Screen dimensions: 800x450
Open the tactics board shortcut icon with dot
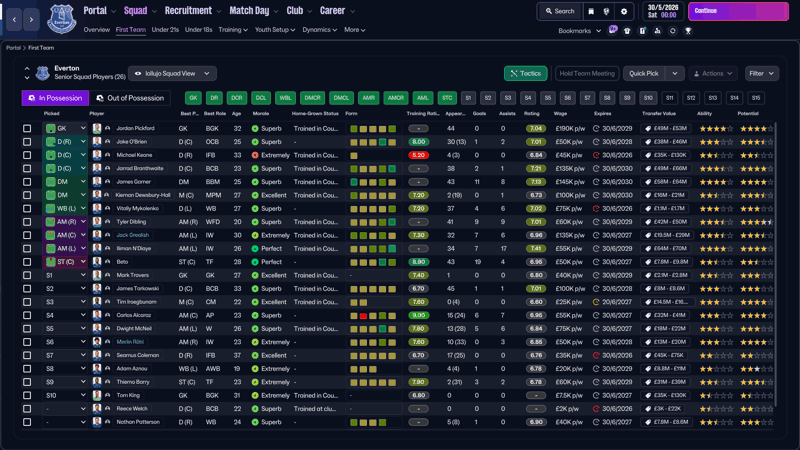coord(642,31)
